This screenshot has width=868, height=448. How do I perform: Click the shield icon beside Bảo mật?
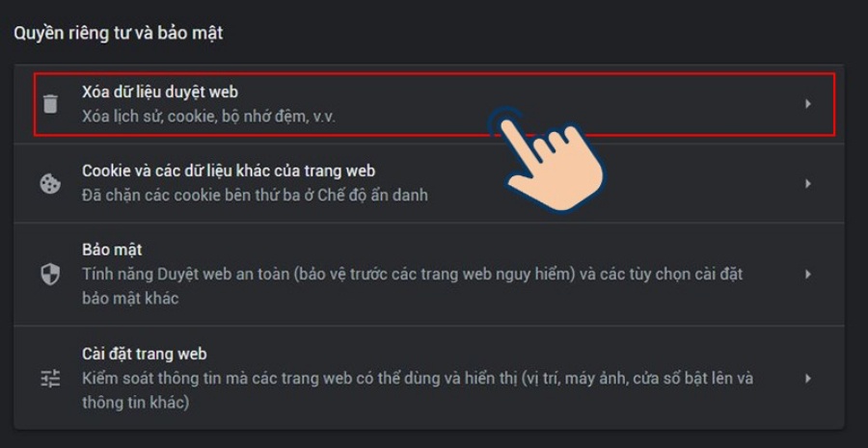pos(50,274)
